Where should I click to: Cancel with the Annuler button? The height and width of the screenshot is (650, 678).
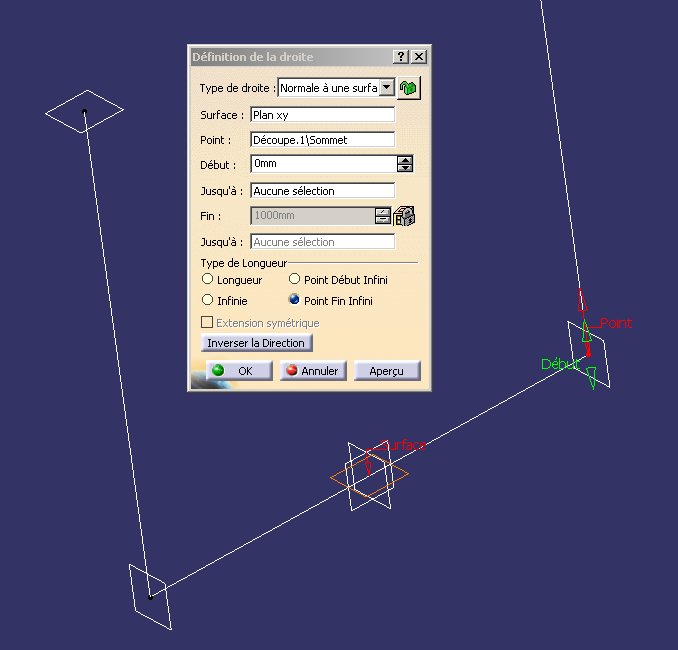coord(313,371)
